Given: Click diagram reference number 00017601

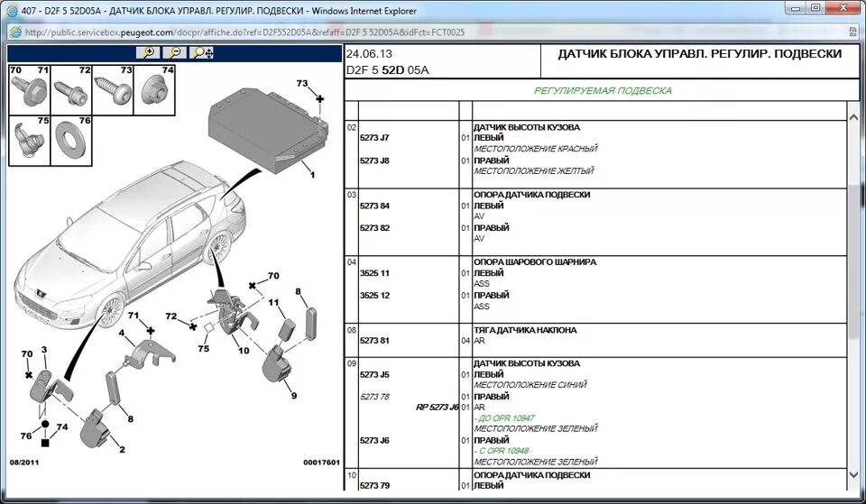Looking at the screenshot, I should click(321, 462).
